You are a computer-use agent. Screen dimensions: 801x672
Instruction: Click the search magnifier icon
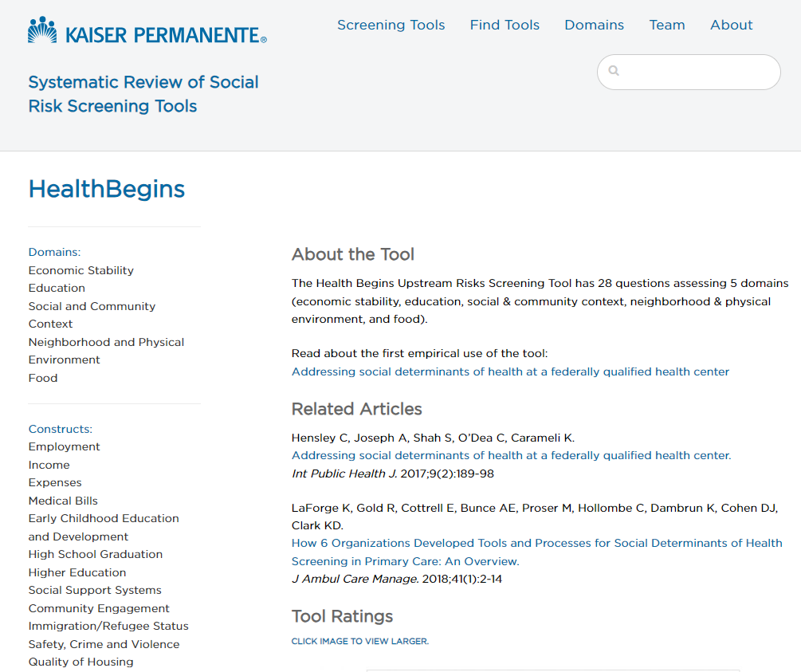614,71
